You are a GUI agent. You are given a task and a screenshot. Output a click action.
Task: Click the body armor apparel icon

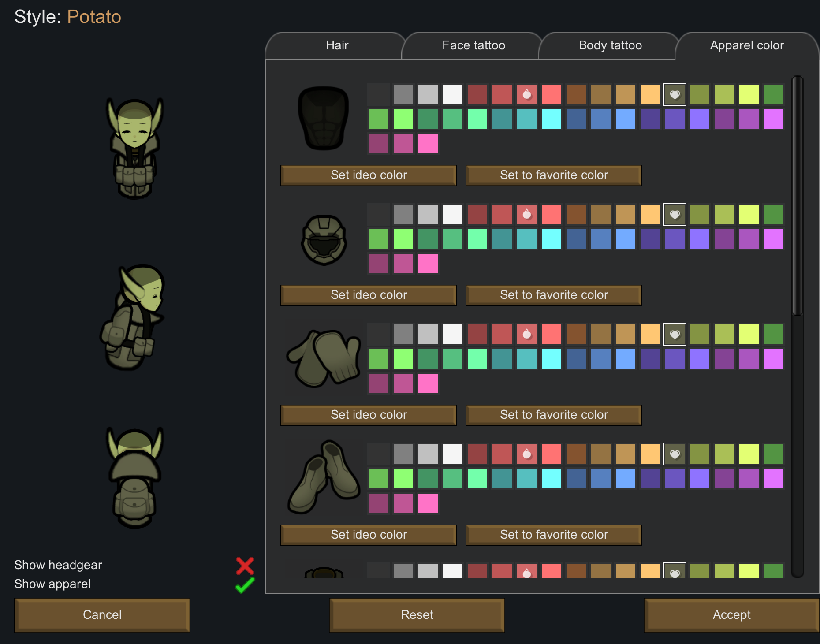pos(324,118)
